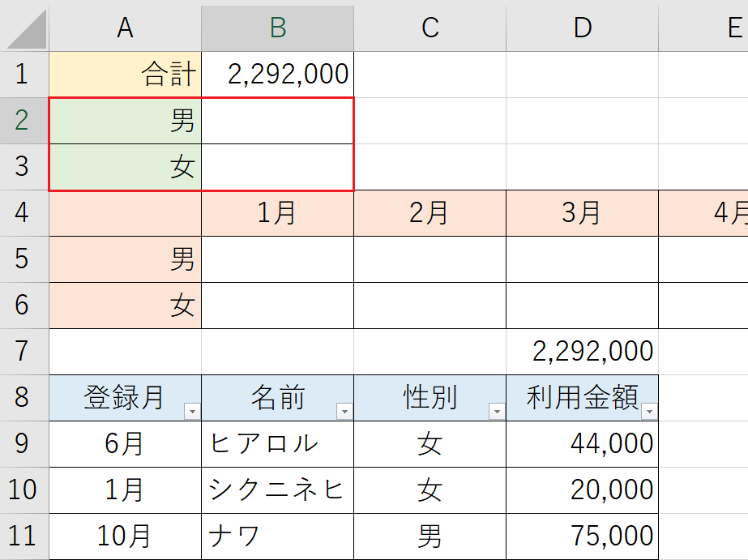Screen dimensions: 748x560
Task: Select empty cell D6 in the 女 row
Action: coord(582,306)
